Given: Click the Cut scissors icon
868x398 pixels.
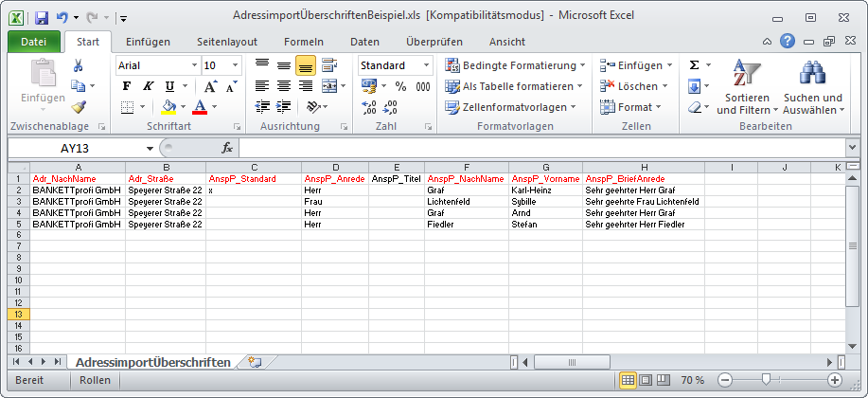Looking at the screenshot, I should point(78,65).
